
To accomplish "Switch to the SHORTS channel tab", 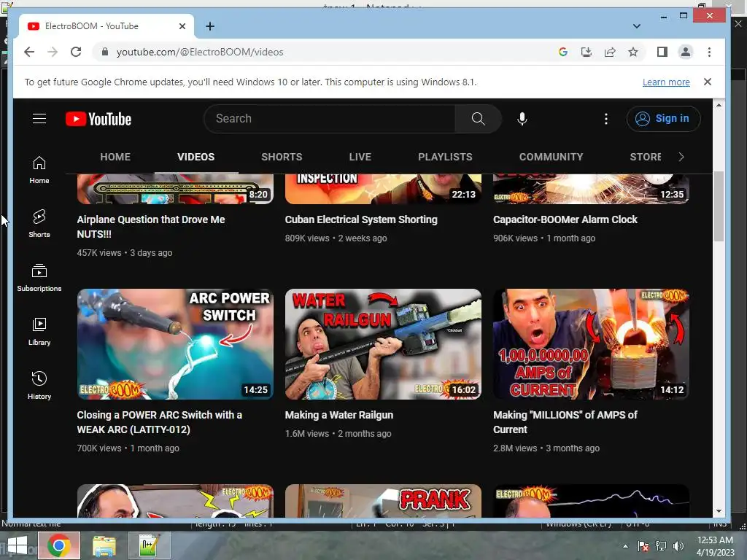I will click(282, 157).
